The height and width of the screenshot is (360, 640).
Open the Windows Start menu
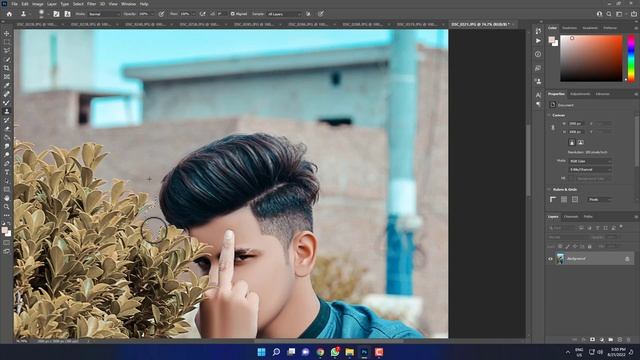(261, 352)
